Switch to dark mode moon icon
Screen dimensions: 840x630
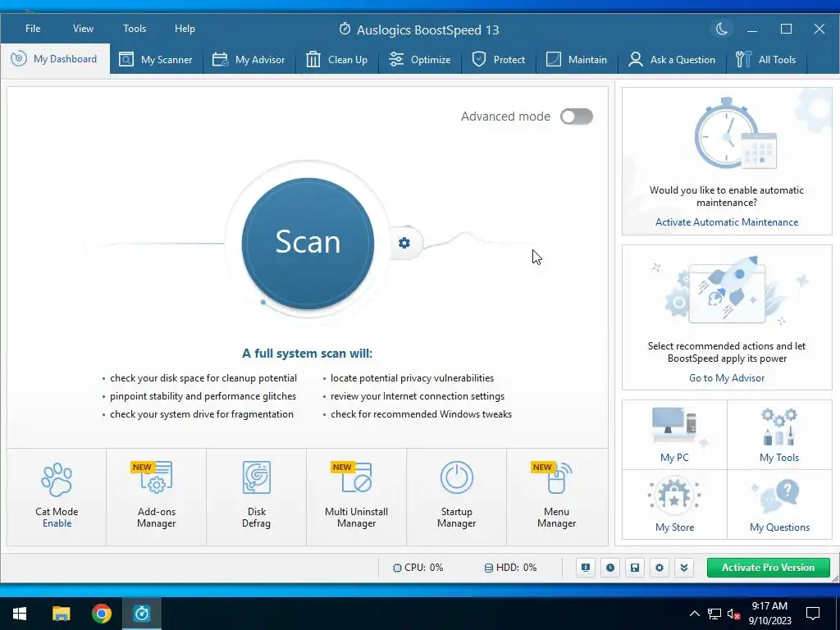(722, 29)
